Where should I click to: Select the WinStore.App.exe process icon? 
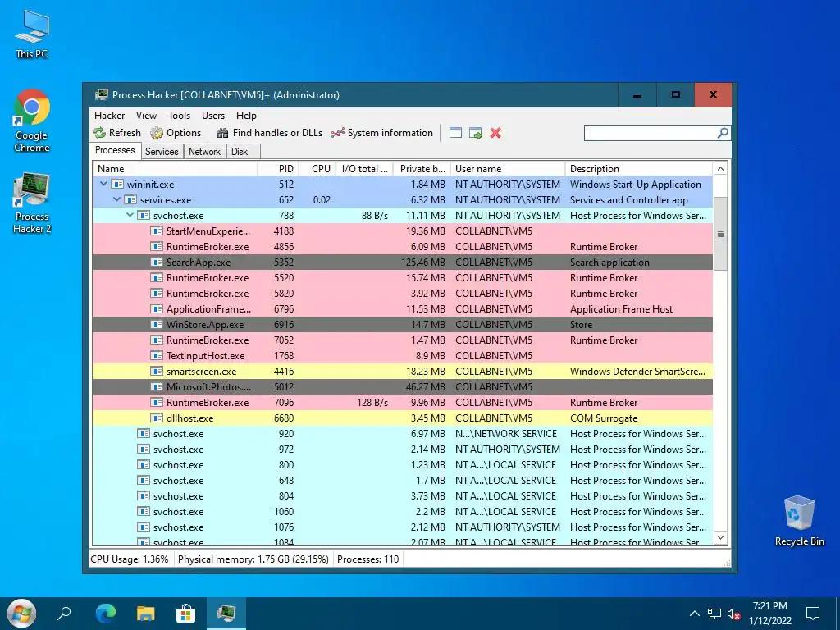(x=157, y=324)
